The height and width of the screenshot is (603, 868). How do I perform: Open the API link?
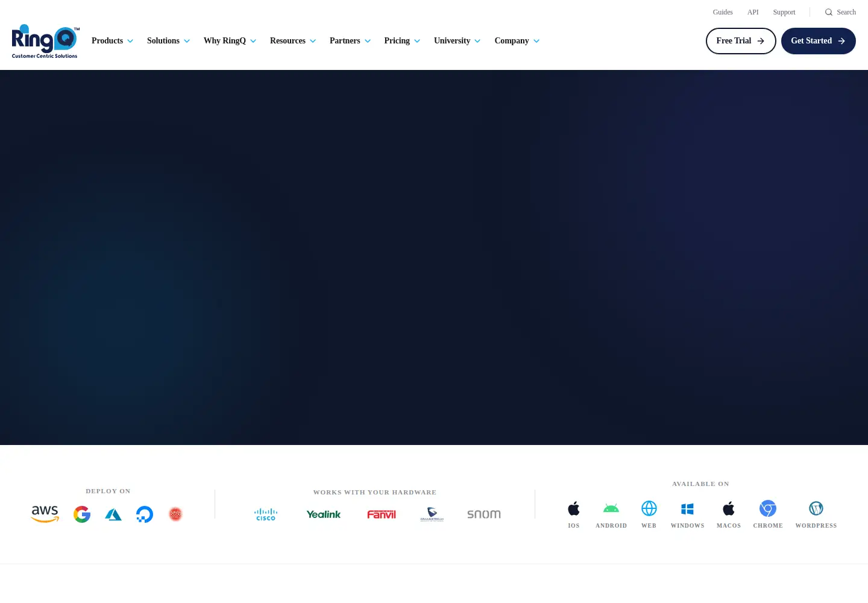753,12
